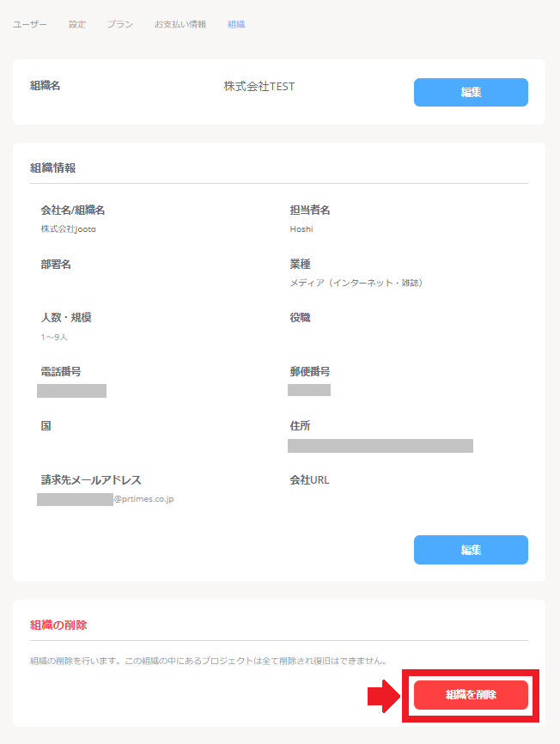Click 編集 next to the 組織名 field
Viewport: 560px width, 744px height.
(x=471, y=92)
